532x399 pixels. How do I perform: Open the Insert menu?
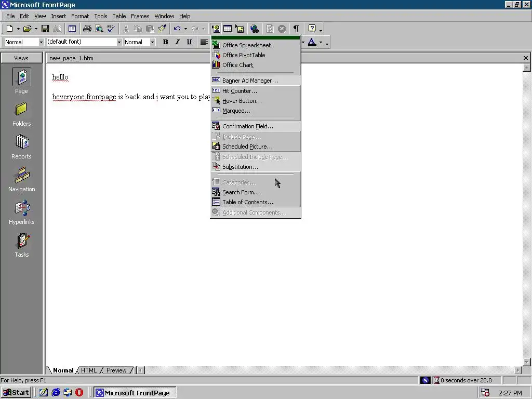click(x=58, y=16)
